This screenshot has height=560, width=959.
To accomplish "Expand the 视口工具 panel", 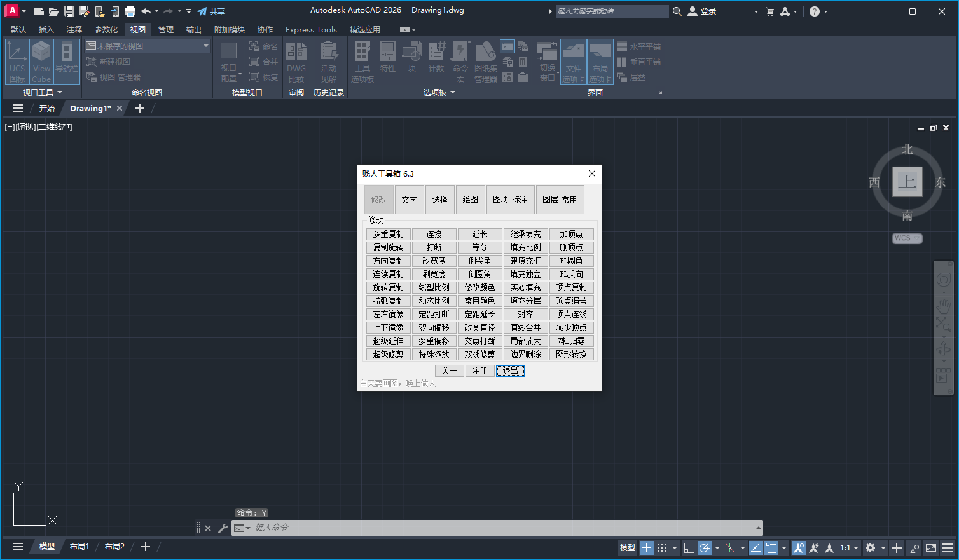I will [42, 92].
